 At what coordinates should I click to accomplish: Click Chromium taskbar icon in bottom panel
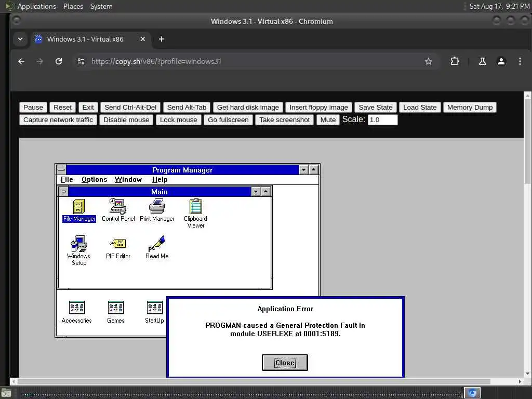click(x=472, y=393)
